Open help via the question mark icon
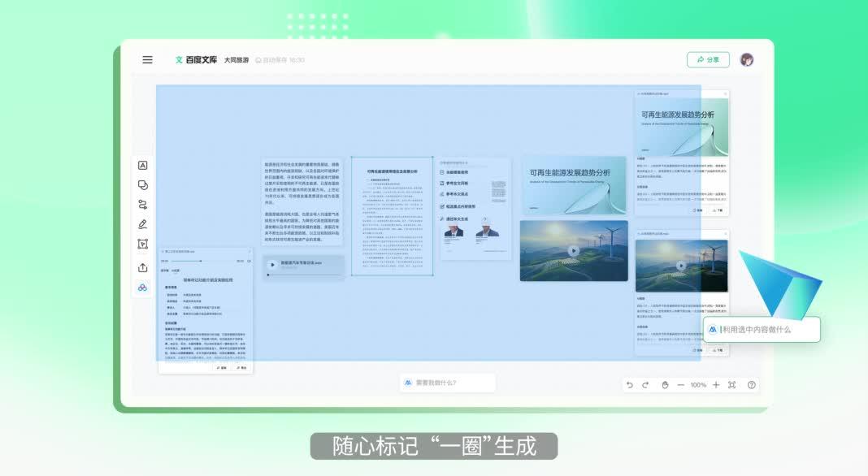This screenshot has width=868, height=476. (x=751, y=384)
